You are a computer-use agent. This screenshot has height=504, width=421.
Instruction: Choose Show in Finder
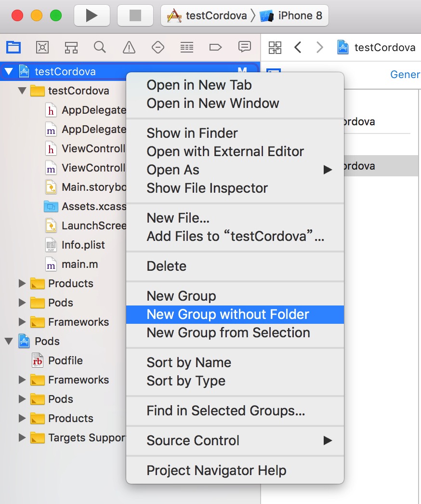coord(235,133)
